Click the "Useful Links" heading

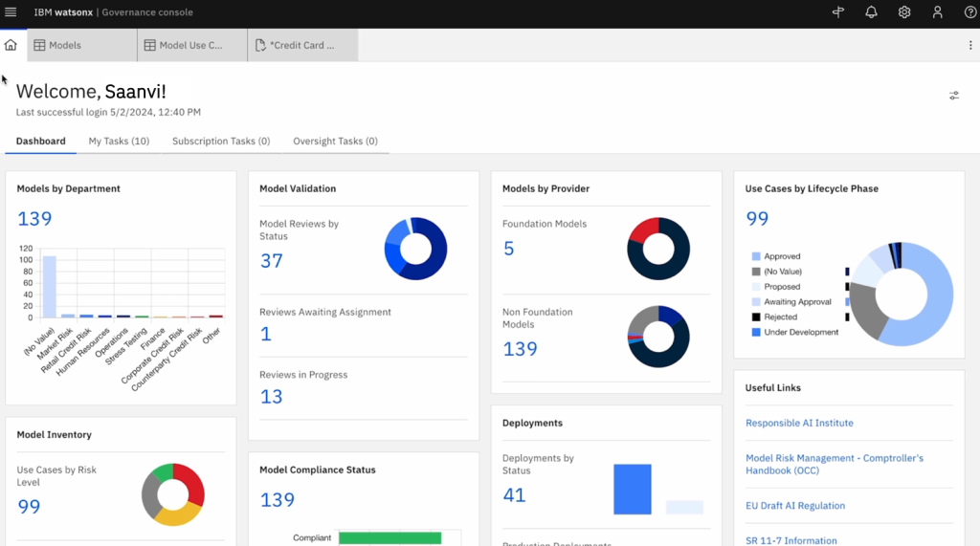(772, 388)
